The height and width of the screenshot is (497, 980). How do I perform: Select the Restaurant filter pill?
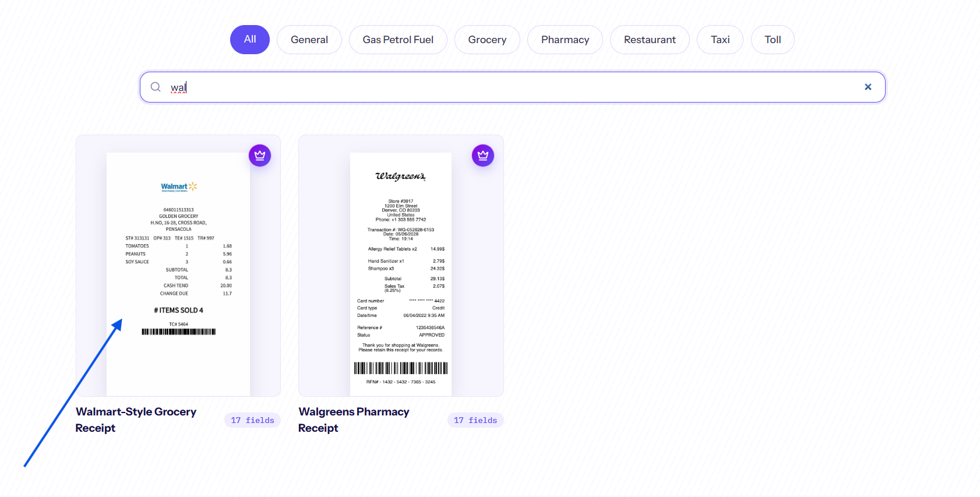(650, 40)
